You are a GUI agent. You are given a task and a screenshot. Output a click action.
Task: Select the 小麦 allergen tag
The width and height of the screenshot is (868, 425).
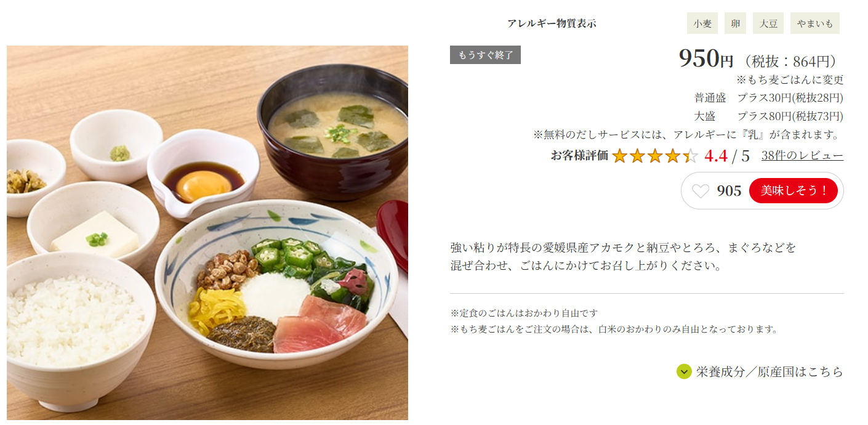click(x=702, y=23)
